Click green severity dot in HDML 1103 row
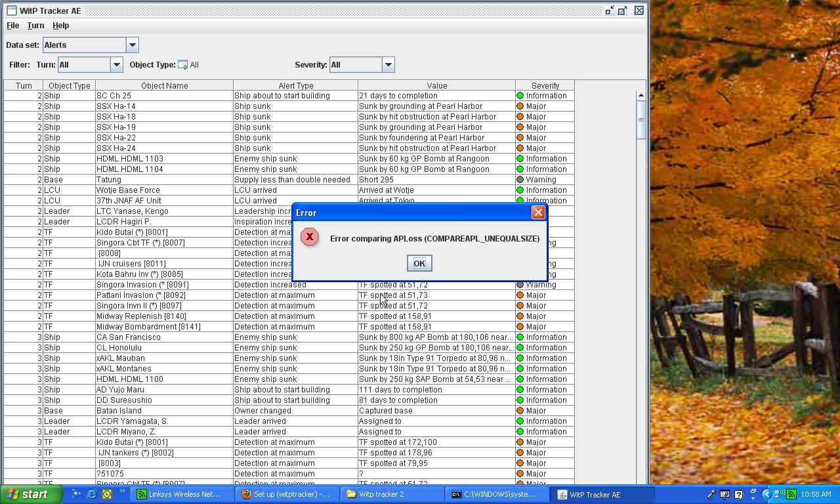The width and height of the screenshot is (840, 504). coord(520,159)
